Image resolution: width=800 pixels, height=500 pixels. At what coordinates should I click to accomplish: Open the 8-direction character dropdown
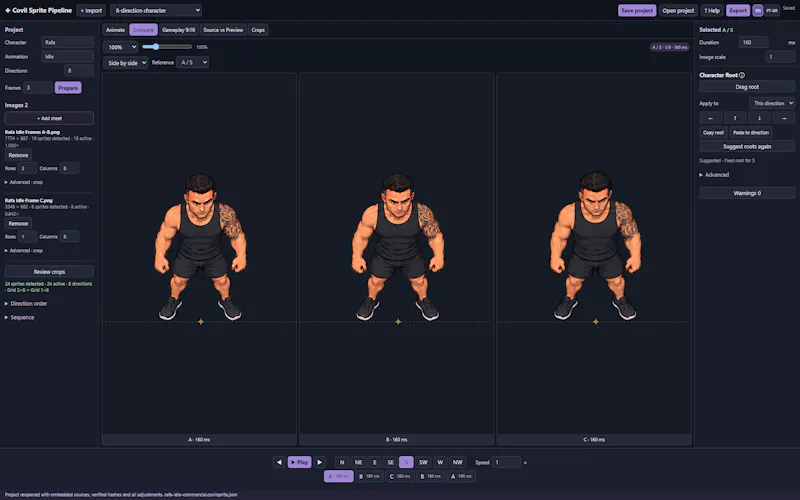[156, 10]
